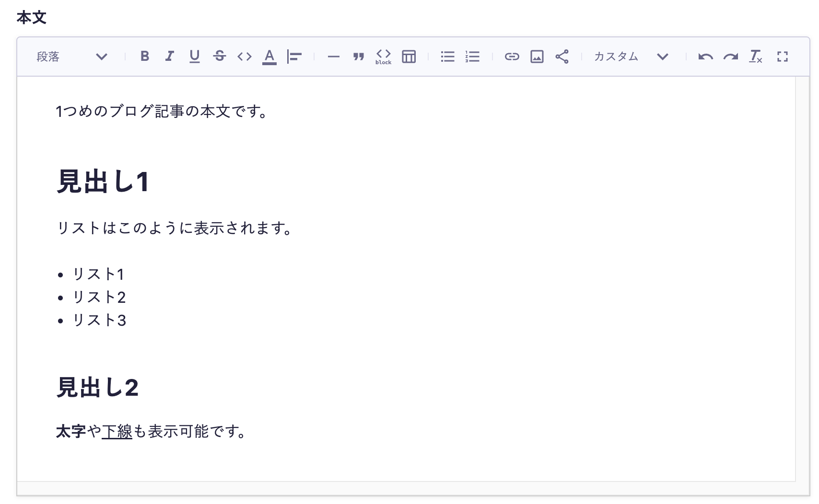The height and width of the screenshot is (504, 819).
Task: Insert a table
Action: (409, 57)
